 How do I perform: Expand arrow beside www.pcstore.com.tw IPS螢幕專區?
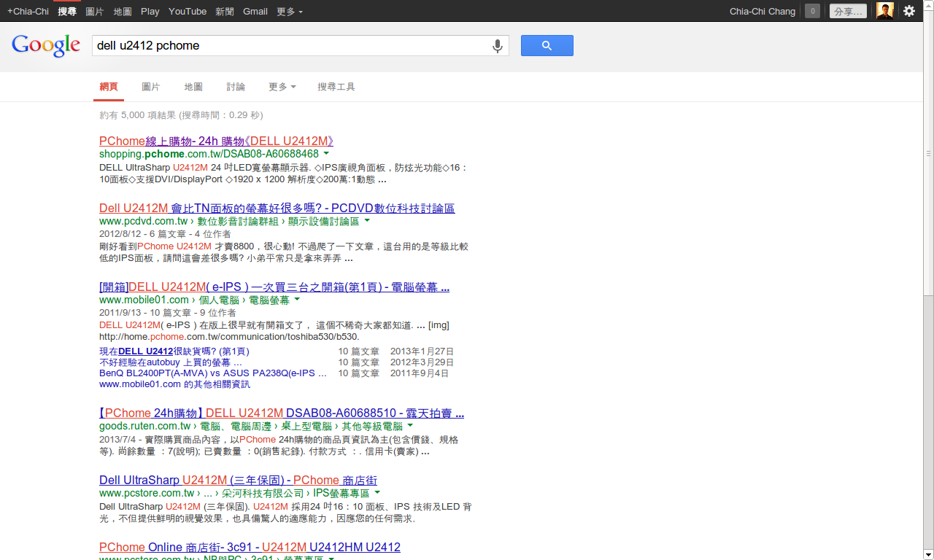coord(377,492)
